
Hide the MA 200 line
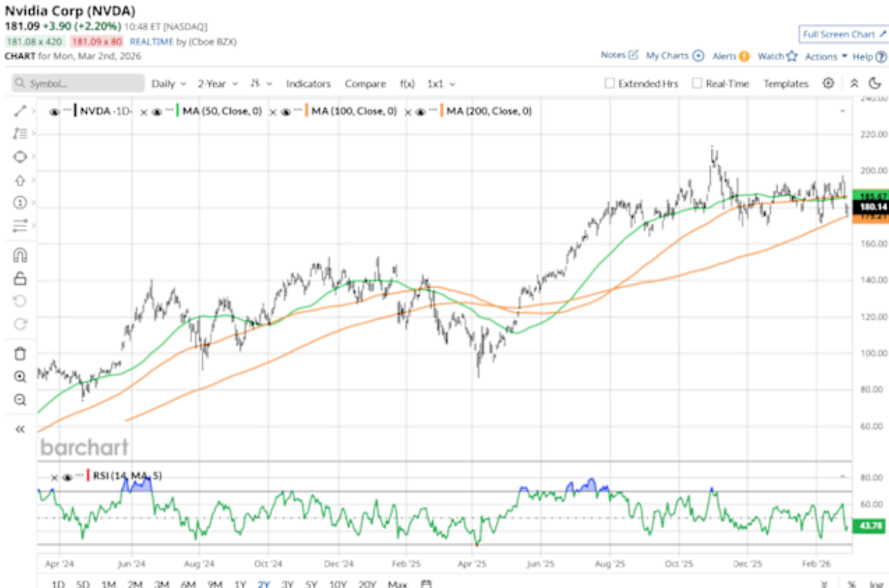click(421, 112)
